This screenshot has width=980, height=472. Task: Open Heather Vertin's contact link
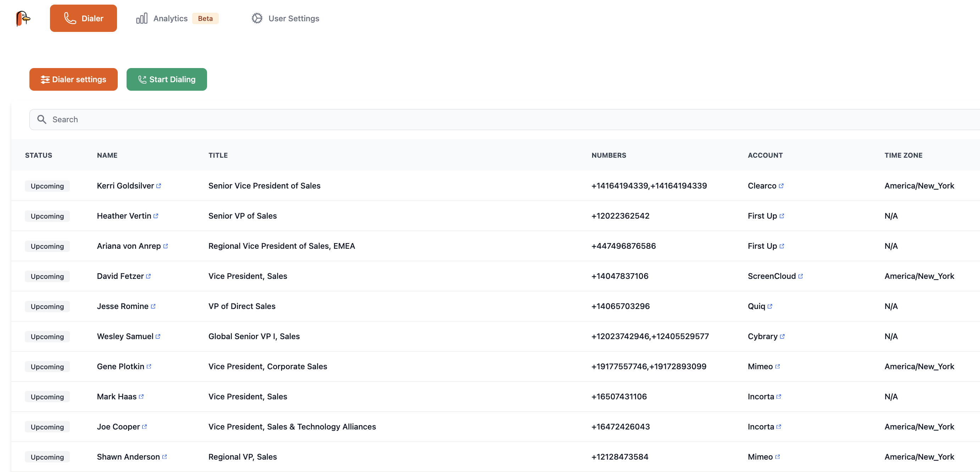(x=124, y=216)
